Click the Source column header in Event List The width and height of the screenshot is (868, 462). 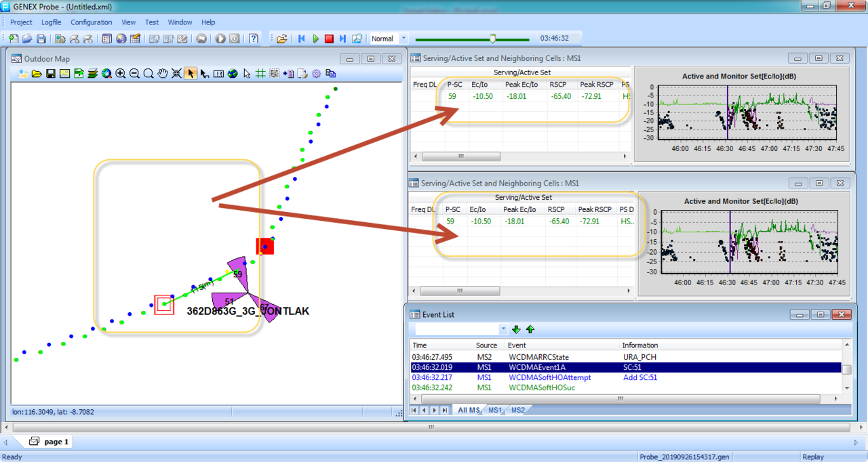coord(489,345)
